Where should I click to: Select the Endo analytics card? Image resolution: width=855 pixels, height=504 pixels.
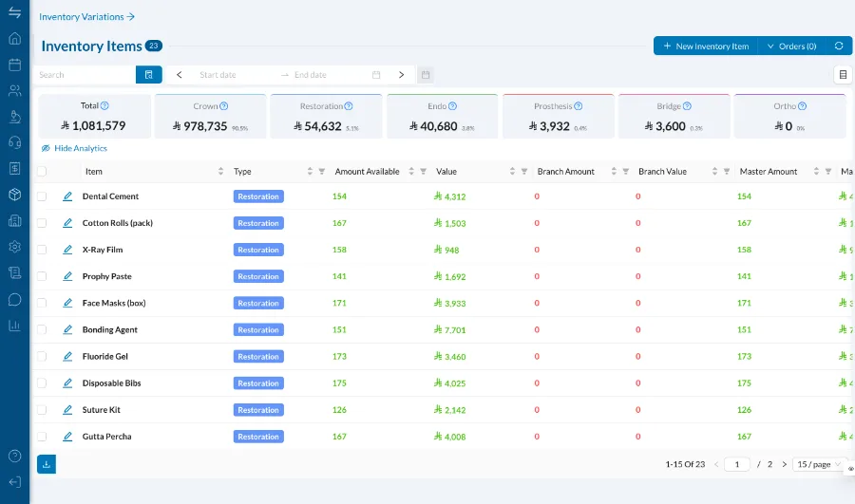pyautogui.click(x=442, y=117)
